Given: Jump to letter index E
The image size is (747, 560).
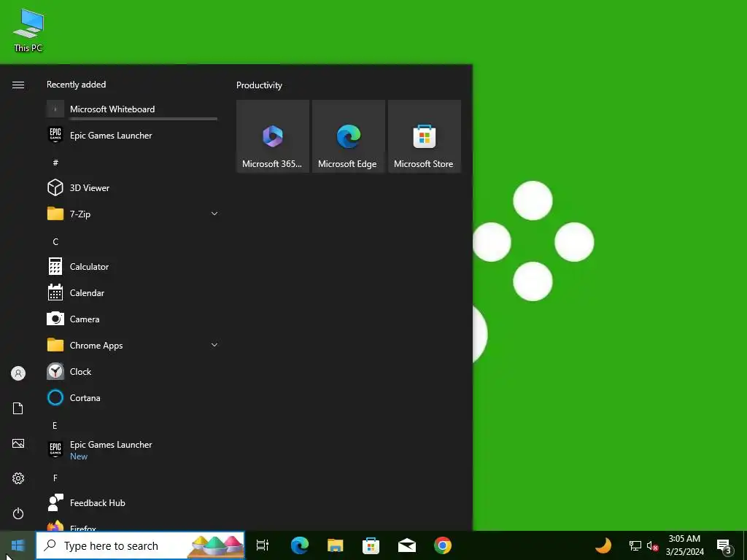Looking at the screenshot, I should (x=55, y=425).
